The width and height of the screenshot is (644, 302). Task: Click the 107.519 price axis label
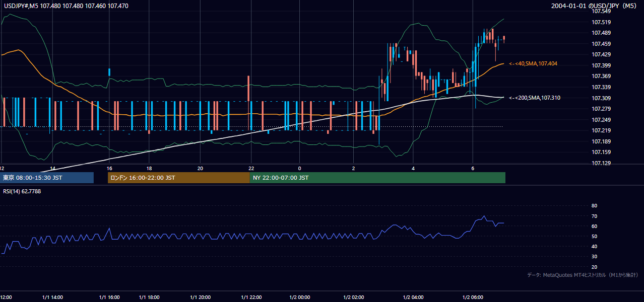pos(602,22)
